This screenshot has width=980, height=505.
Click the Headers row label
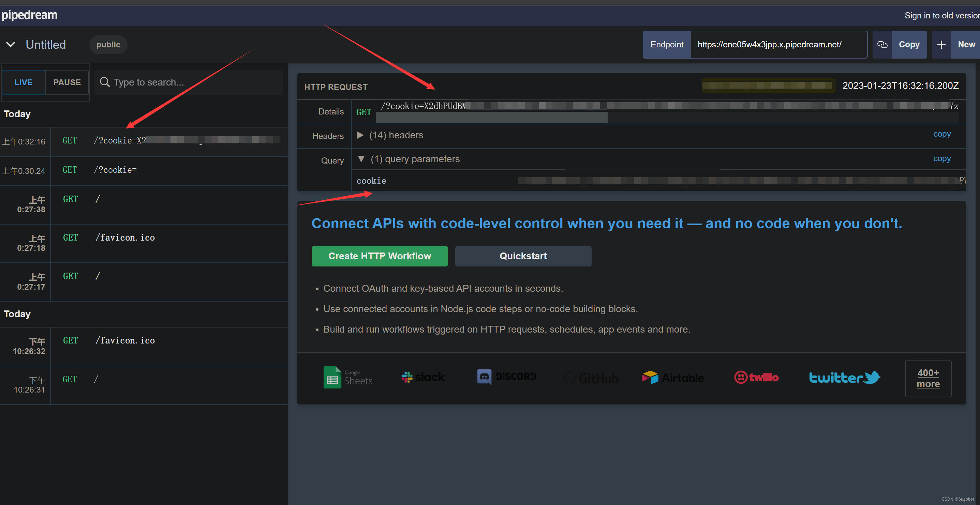[328, 136]
